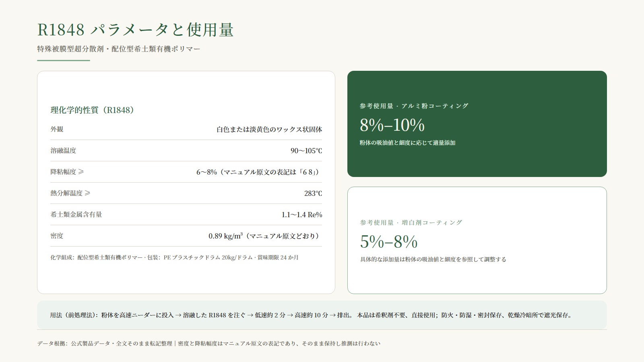Click the '熱分解温度 ≥' label

coord(70,193)
